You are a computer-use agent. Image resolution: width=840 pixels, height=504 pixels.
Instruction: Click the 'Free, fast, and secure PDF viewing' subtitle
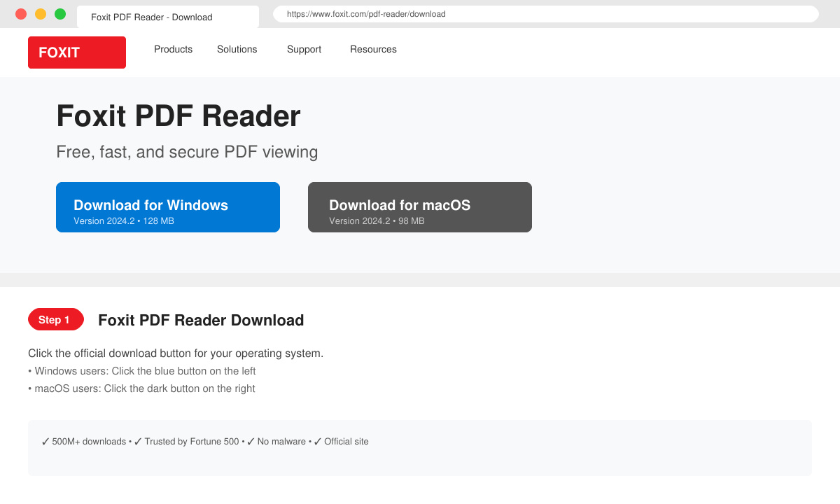click(187, 152)
